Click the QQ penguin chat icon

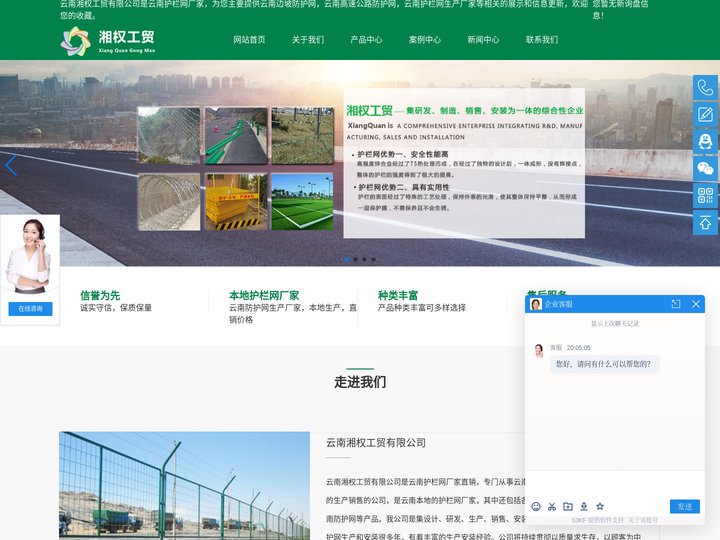coord(705,141)
